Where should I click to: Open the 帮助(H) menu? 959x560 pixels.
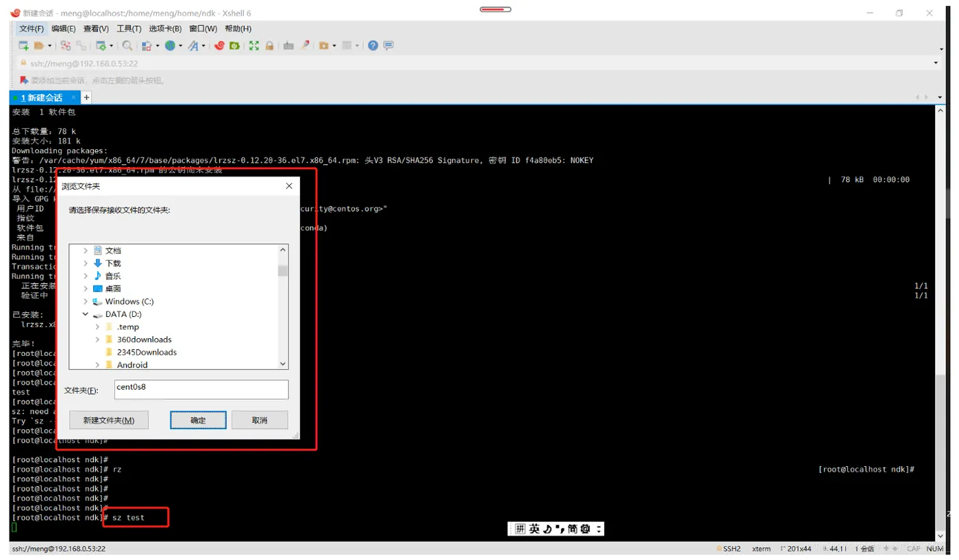(x=238, y=29)
